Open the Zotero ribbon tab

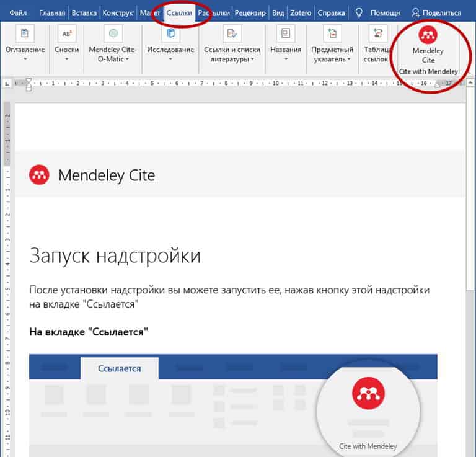point(301,13)
